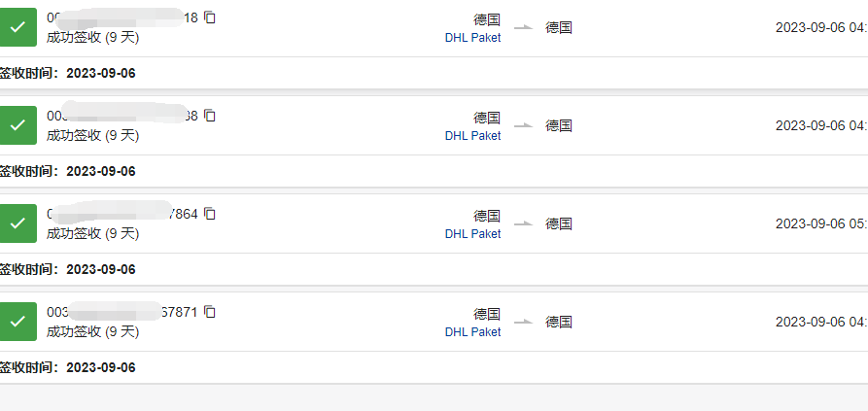
Task: Open DHL Paket link for shipment 67871
Action: click(x=472, y=332)
